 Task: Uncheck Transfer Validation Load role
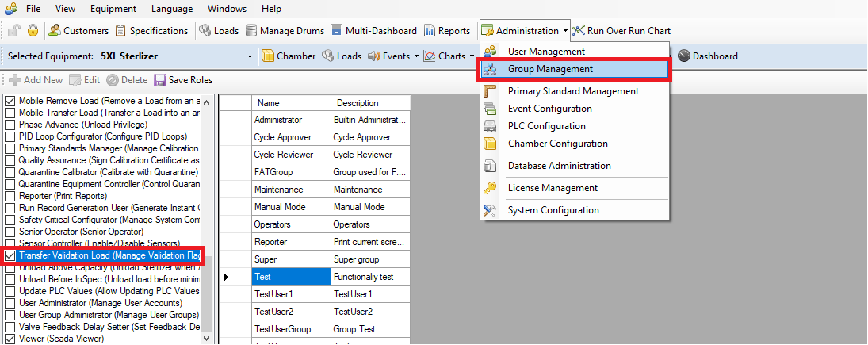[x=10, y=256]
